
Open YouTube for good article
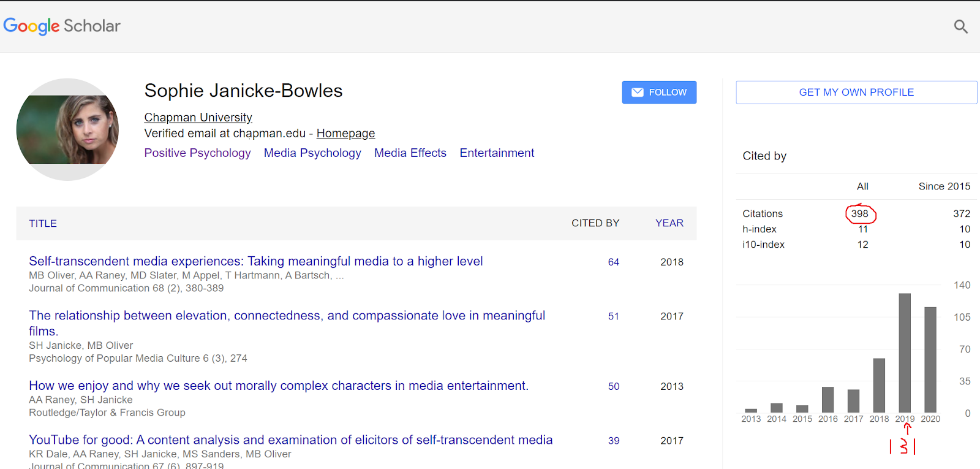coord(290,440)
